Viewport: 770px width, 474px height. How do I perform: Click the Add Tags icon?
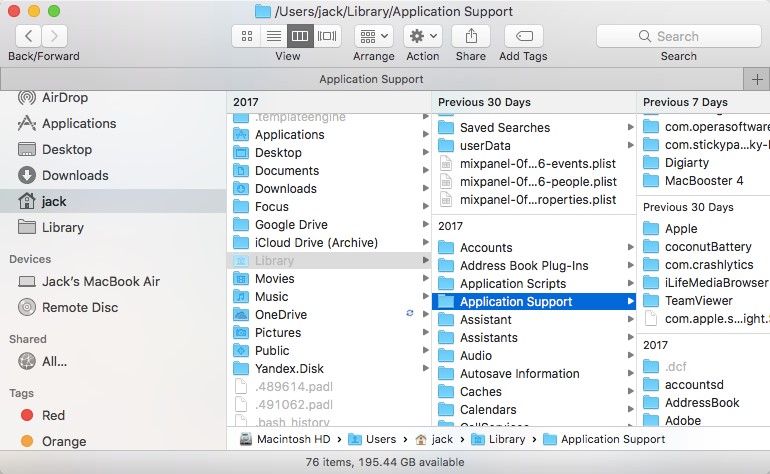[523, 36]
